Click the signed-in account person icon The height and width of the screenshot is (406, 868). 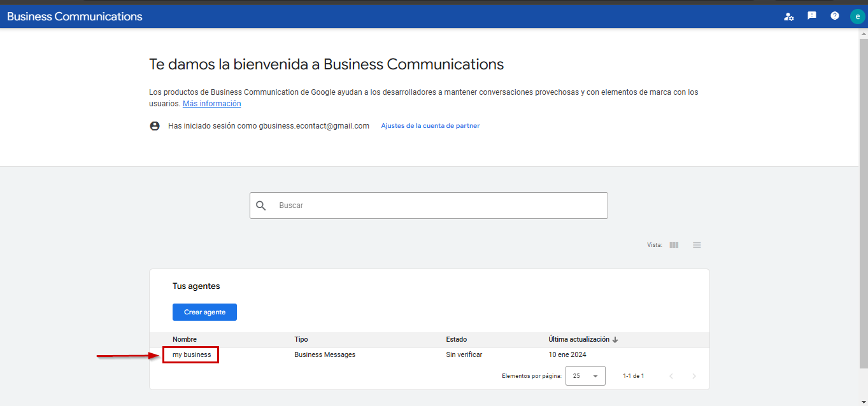pos(155,126)
